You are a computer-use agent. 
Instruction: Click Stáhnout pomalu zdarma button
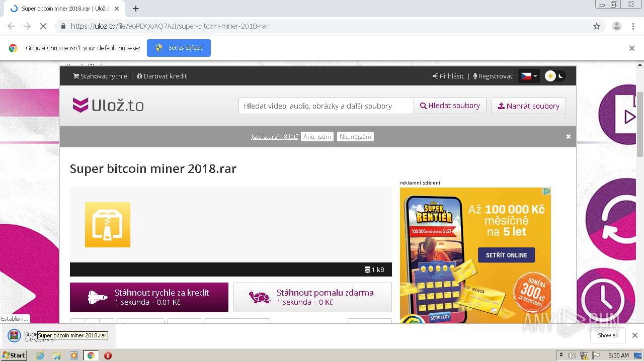tap(312, 297)
